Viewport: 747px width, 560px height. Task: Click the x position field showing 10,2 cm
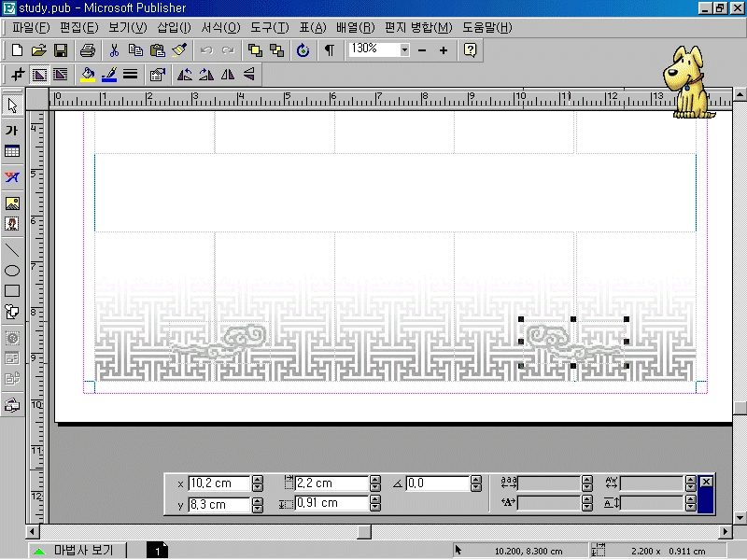click(218, 483)
